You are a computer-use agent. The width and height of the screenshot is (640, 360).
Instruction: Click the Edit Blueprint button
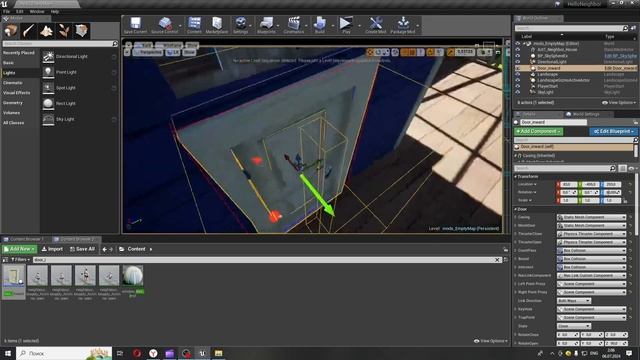(613, 131)
